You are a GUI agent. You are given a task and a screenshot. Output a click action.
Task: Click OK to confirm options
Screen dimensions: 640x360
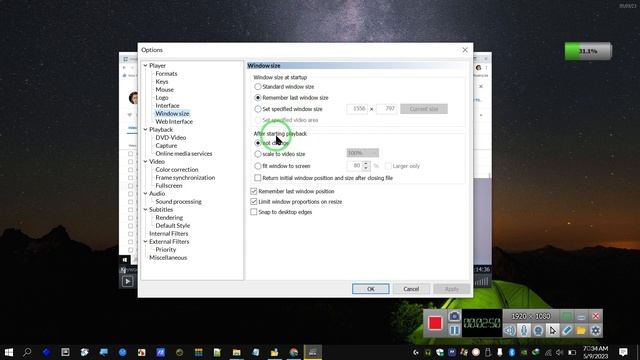[x=371, y=289]
